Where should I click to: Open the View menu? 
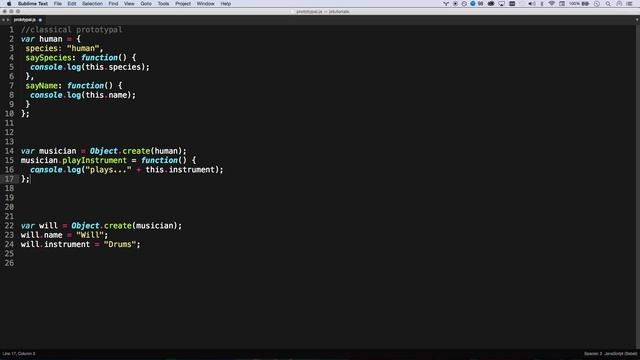(x=129, y=4)
